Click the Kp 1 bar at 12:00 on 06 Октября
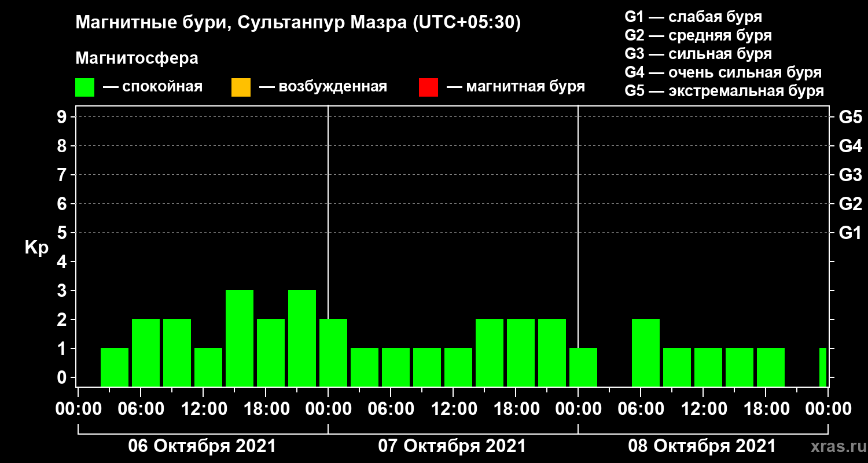This screenshot has height=463, width=868. tap(208, 367)
